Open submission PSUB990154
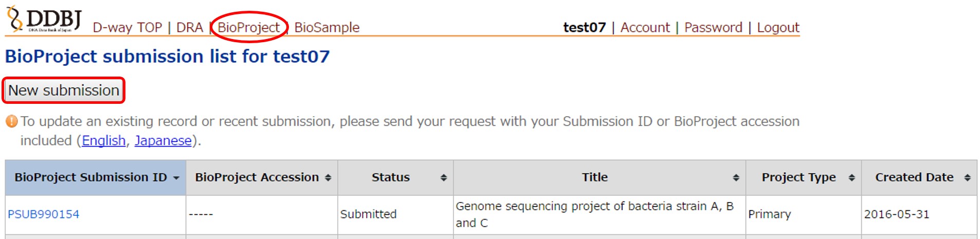980x239 pixels. click(44, 214)
